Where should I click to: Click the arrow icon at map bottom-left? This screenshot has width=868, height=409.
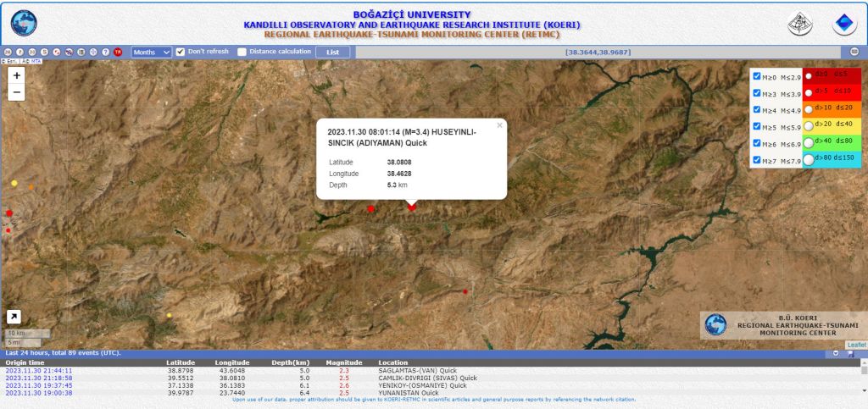[14, 317]
